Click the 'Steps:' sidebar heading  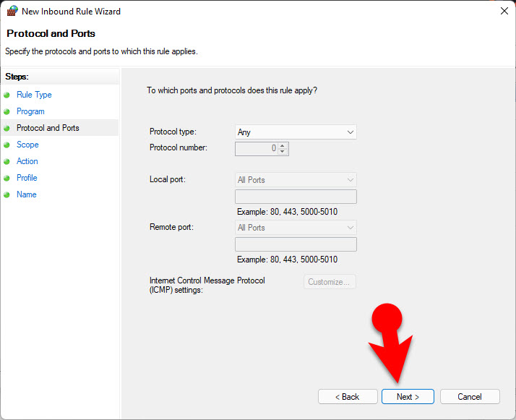click(17, 77)
